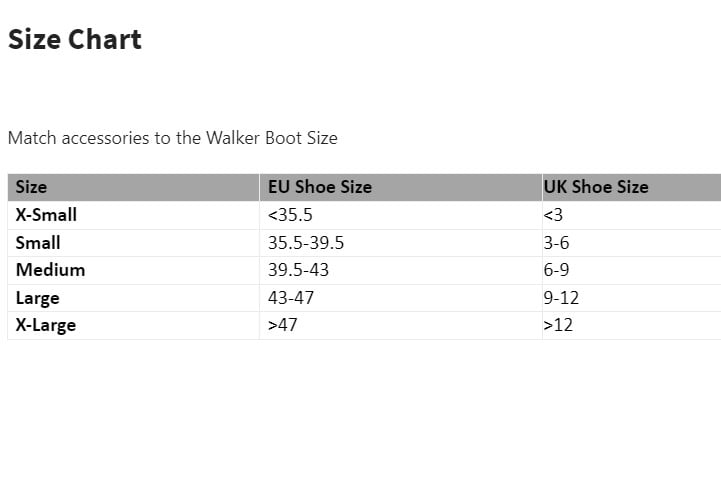
Task: Click the Size Chart heading
Action: [x=75, y=40]
